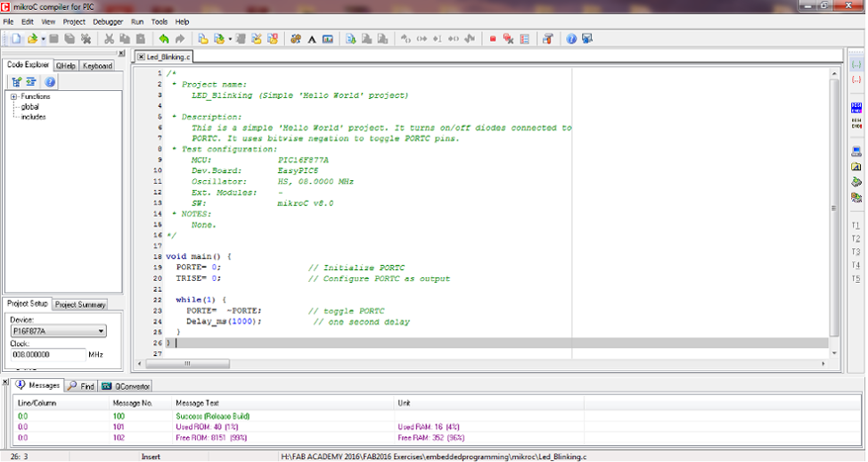Click the gray Redo arrow
Image resolution: width=868 pixels, height=462 pixels.
click(x=180, y=38)
